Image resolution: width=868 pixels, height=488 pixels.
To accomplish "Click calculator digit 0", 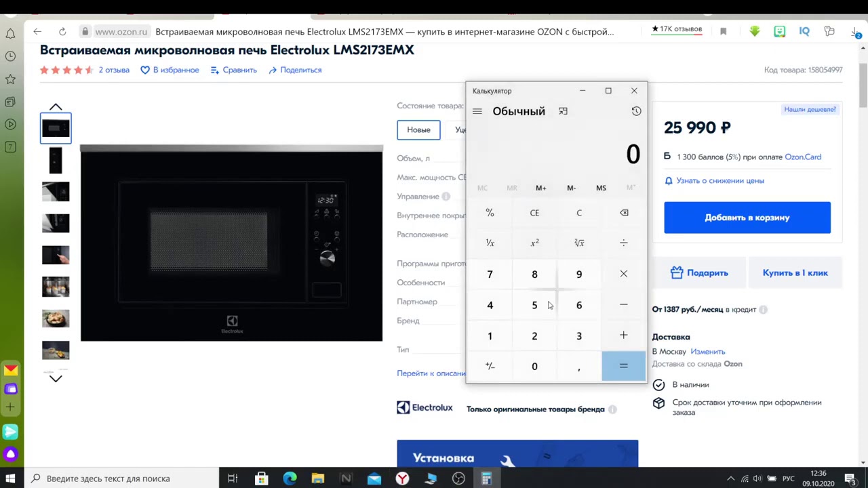I will coord(534,366).
